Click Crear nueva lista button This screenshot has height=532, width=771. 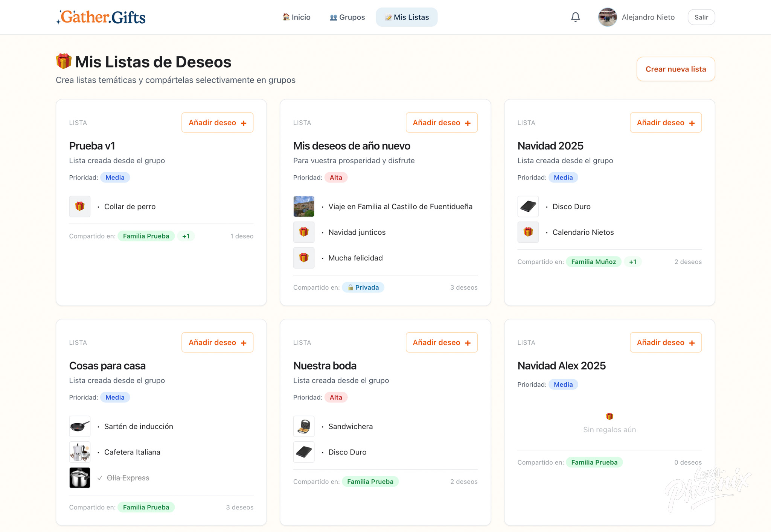[x=675, y=69]
